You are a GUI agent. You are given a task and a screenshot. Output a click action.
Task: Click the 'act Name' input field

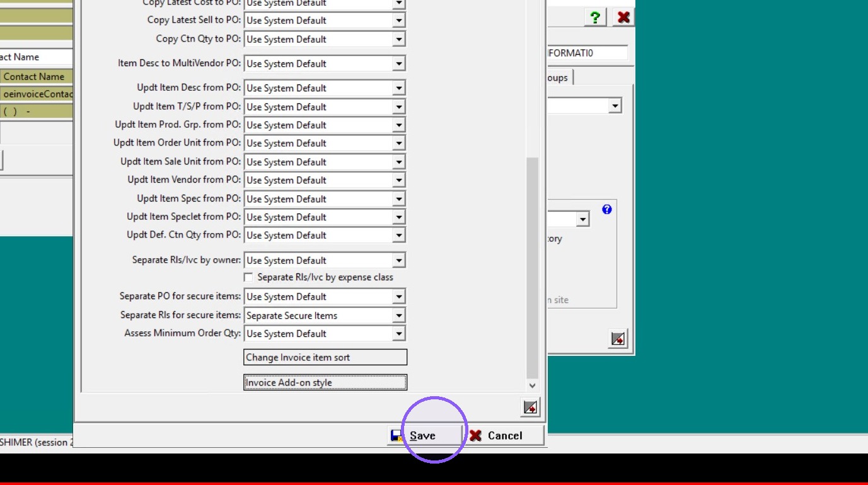coord(37,57)
